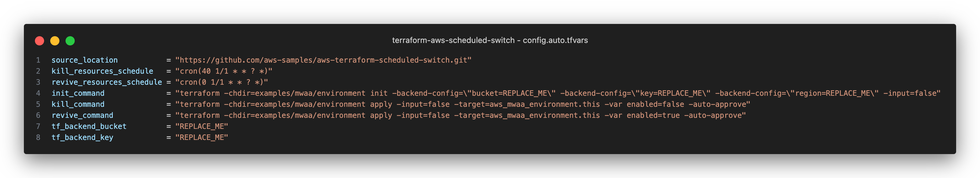Click line number 4 in the gutter
The width and height of the screenshot is (980, 178).
coord(38,93)
